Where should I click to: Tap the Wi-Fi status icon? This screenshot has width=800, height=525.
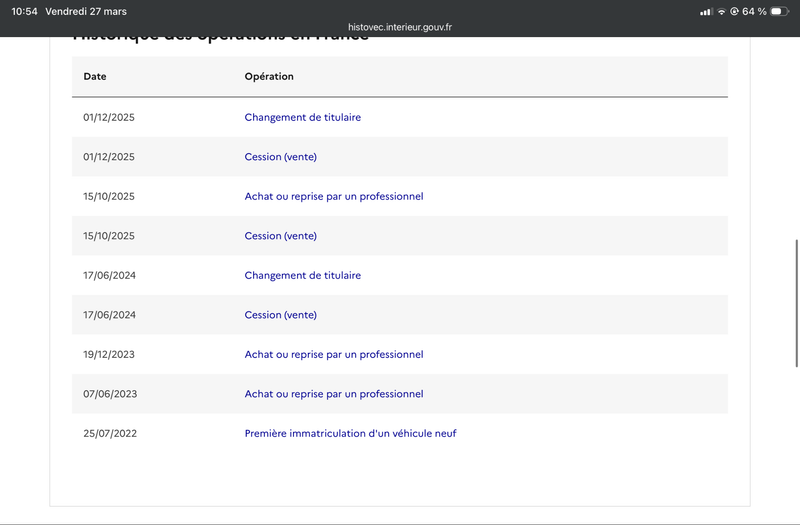click(x=721, y=11)
